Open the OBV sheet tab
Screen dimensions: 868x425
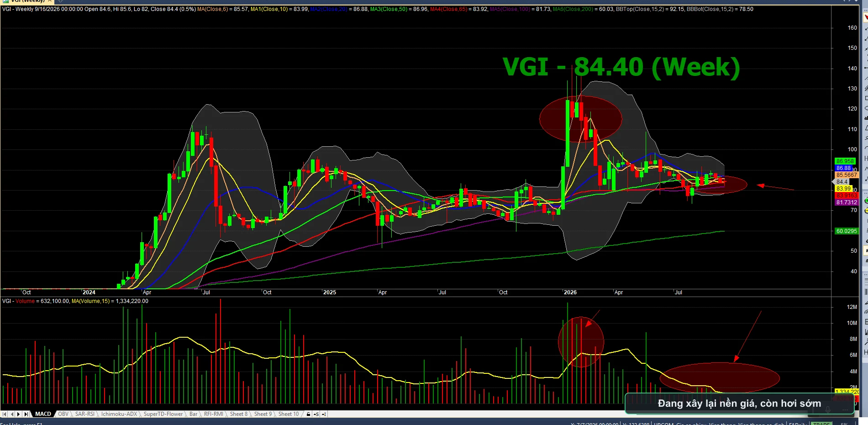tap(63, 414)
